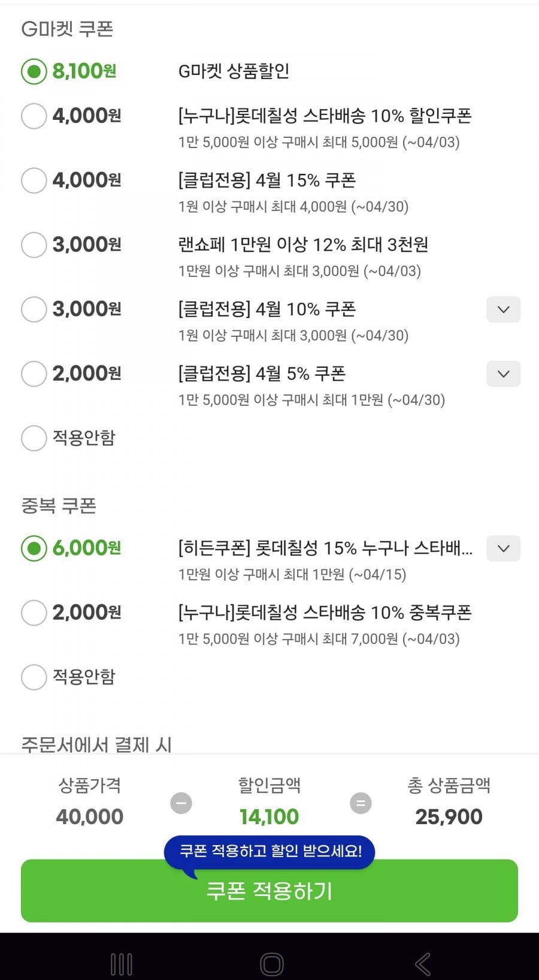Select 롯데칠성 스타배송 10% 할인쿠폰 radio
The image size is (539, 980).
(x=34, y=116)
